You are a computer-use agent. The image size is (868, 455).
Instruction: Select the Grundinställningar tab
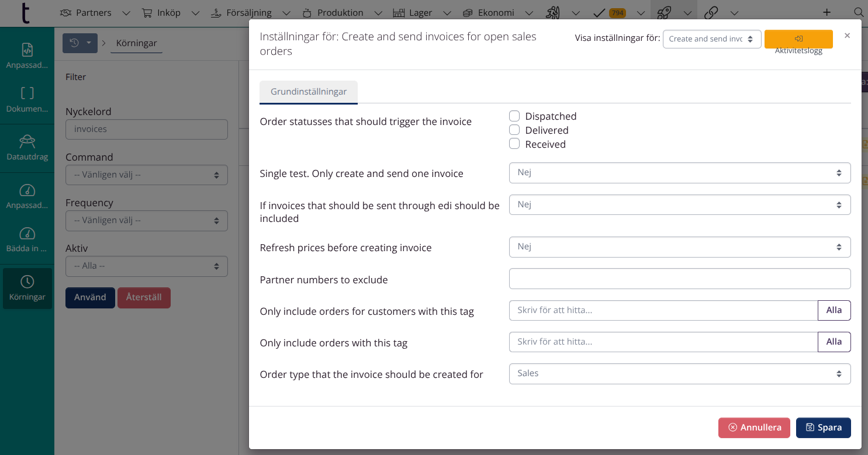click(309, 92)
